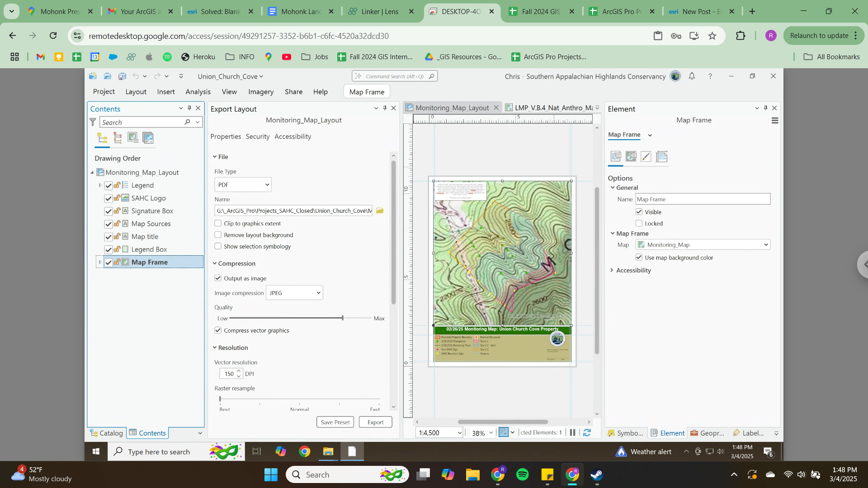Screen dimensions: 868x488
Task: Switch to Security tab in Export Layout
Action: pos(258,136)
